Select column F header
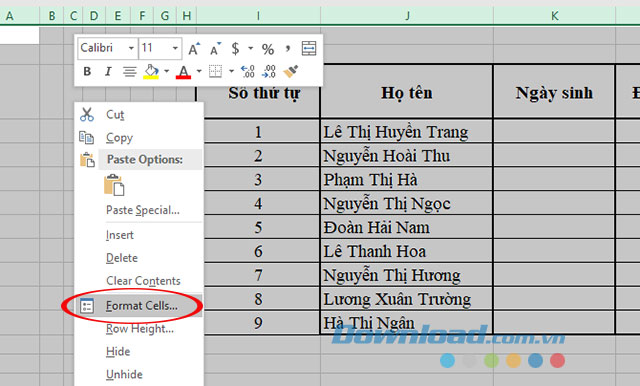Image resolution: width=640 pixels, height=386 pixels. click(x=142, y=16)
